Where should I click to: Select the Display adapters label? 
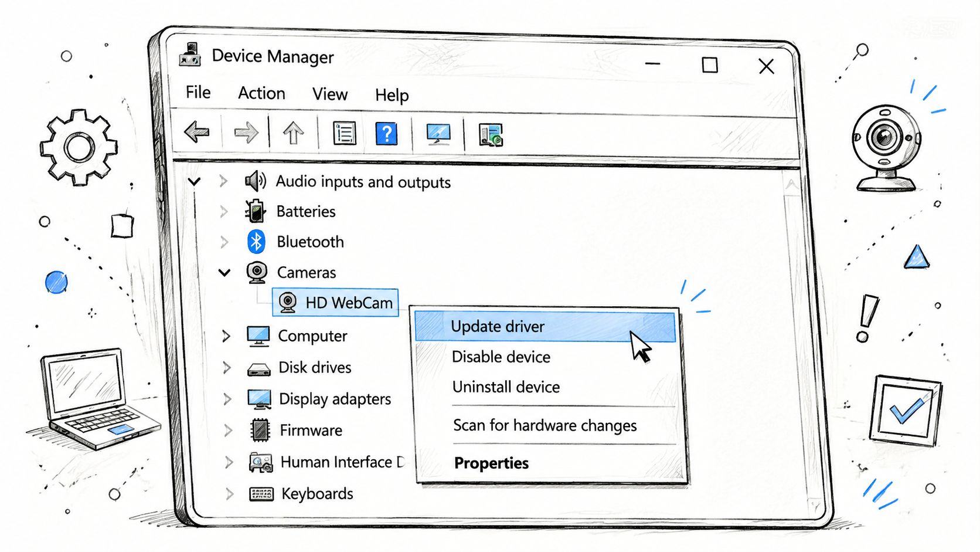(x=335, y=399)
